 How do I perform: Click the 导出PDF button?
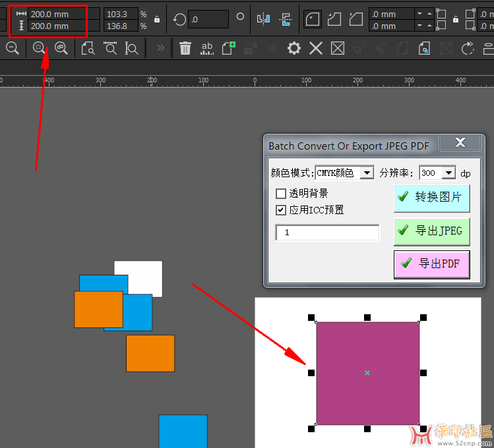click(431, 264)
